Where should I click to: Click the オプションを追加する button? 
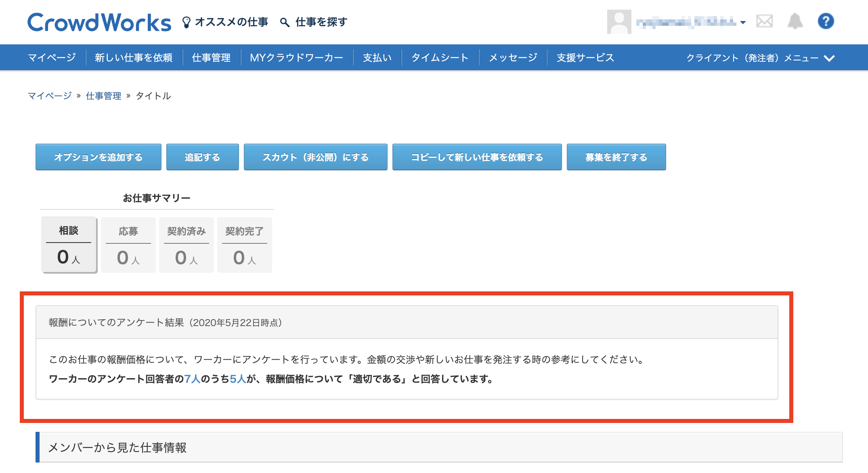tap(98, 157)
